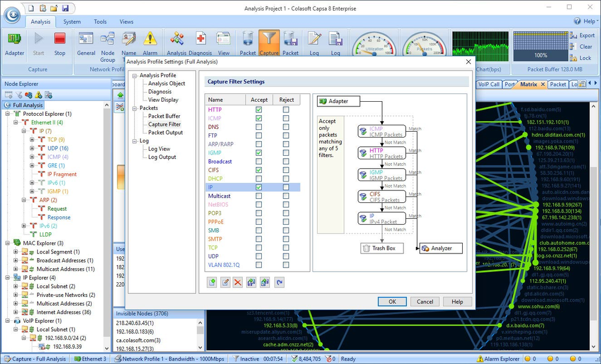Viewport: 601px width, 364px height.
Task: Click Alarm Explorer in the status bar
Action: 498,359
